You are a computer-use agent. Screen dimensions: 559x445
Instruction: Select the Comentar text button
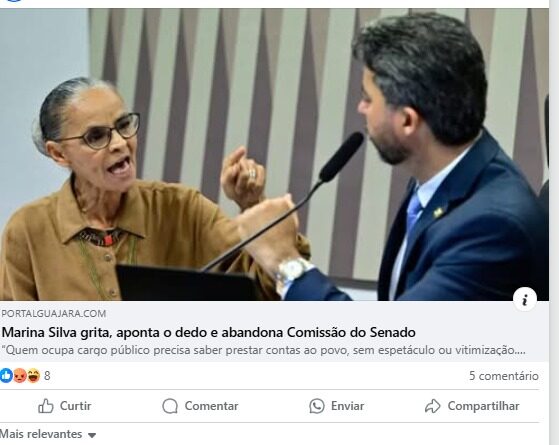tap(211, 406)
